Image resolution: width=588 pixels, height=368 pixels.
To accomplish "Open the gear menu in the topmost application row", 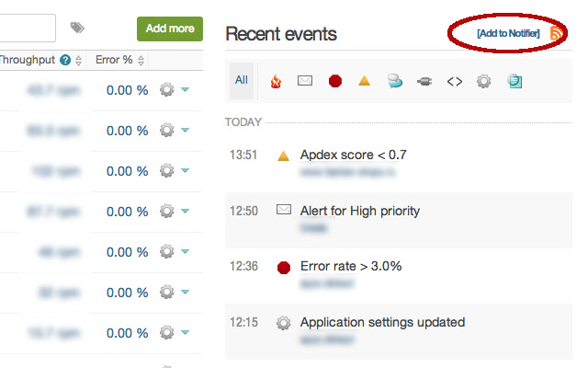I will [167, 90].
